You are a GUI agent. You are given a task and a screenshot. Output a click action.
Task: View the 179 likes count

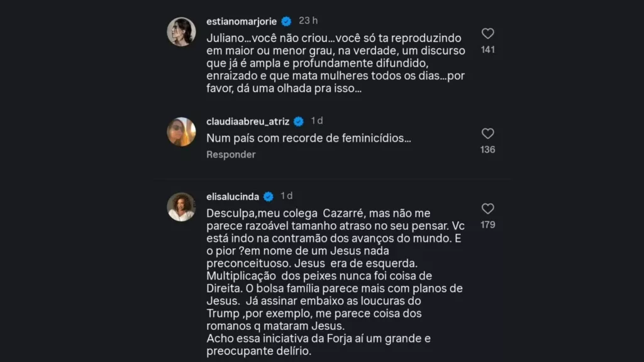click(487, 224)
